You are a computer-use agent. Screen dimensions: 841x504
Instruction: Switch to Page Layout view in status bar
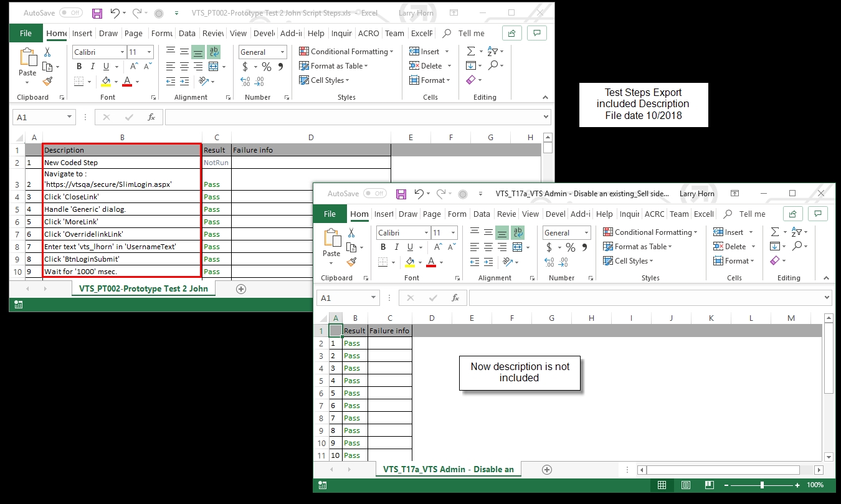point(685,485)
